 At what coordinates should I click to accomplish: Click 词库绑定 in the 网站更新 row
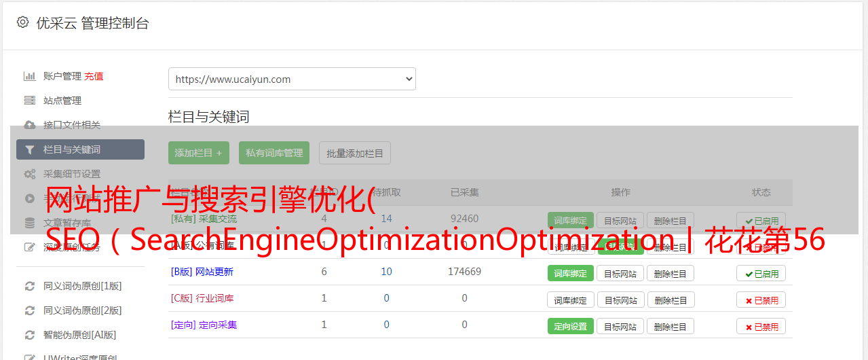(x=571, y=273)
